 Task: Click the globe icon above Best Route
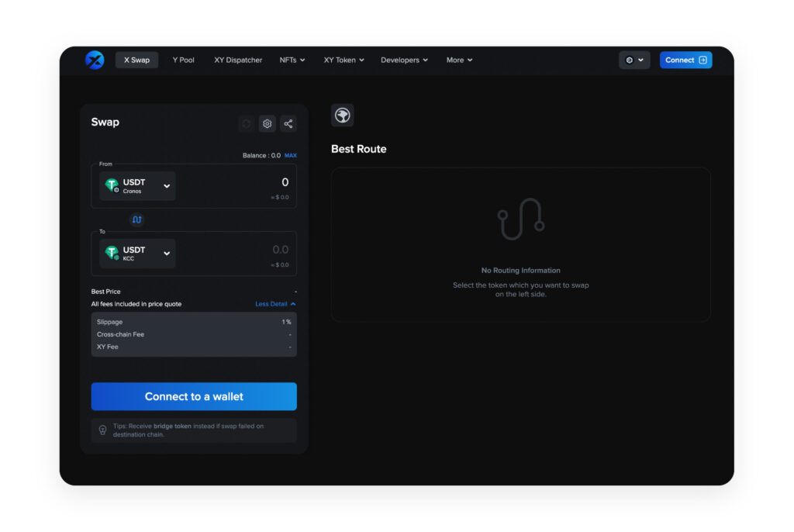[342, 116]
